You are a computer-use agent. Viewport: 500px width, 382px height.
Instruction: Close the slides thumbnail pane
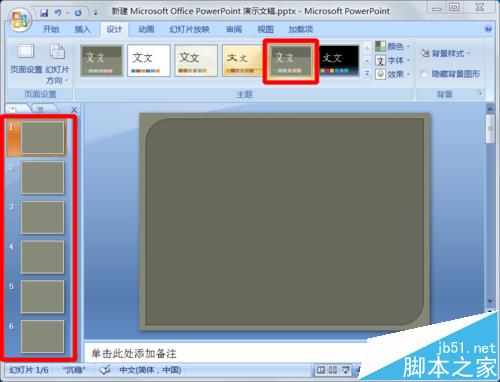pos(74,110)
